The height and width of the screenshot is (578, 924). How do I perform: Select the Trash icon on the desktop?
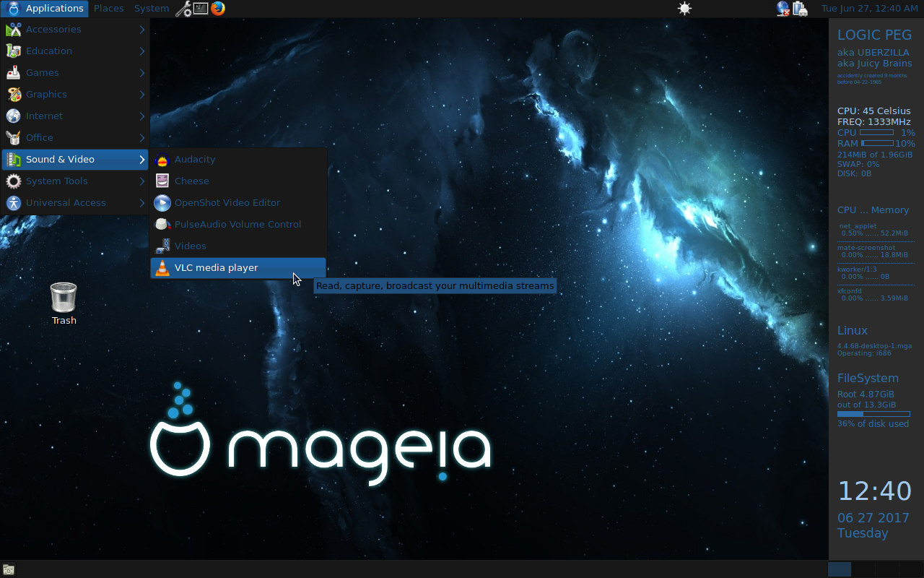coord(64,303)
